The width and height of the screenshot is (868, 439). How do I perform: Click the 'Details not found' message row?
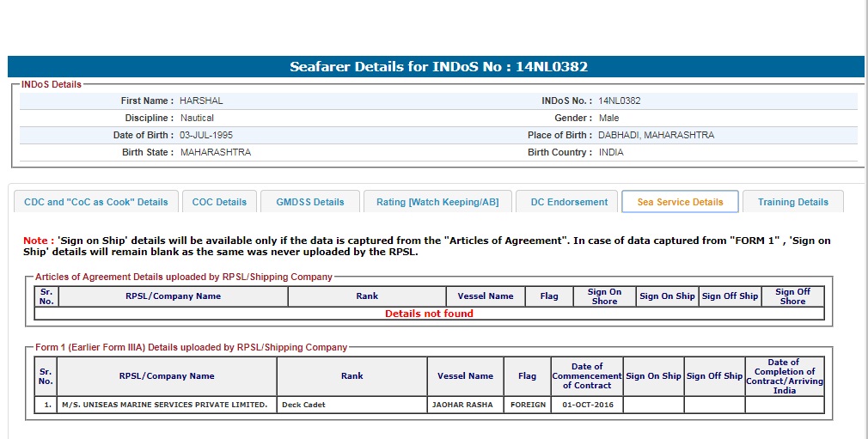429,314
